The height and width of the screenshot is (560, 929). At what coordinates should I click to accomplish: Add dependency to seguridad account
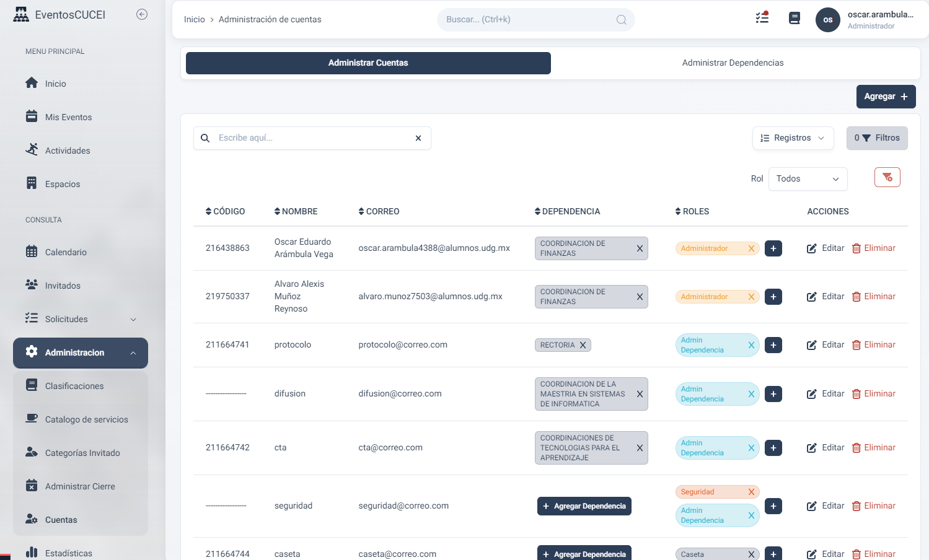[584, 506]
